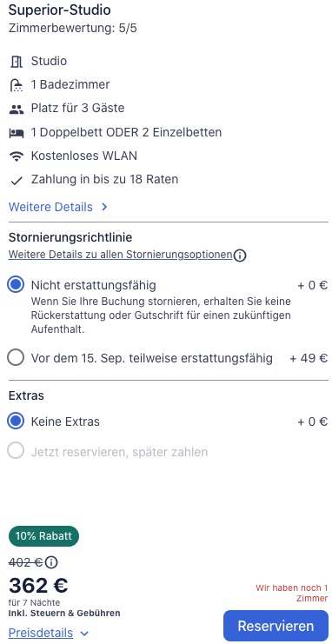Viewport: 332px width, 644px height.
Task: Open Weitere Details link under amenities
Action: tap(50, 207)
